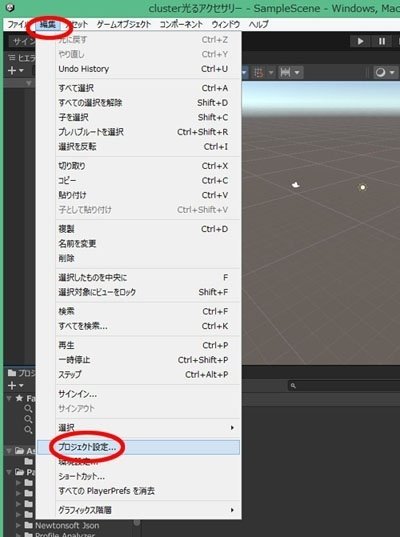This screenshot has height=537, width=400.
Task: Choose 再生 in the Edit menu
Action: pyautogui.click(x=138, y=345)
